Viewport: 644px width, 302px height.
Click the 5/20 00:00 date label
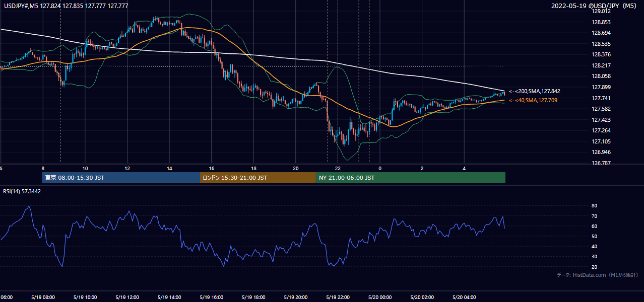[380, 297]
